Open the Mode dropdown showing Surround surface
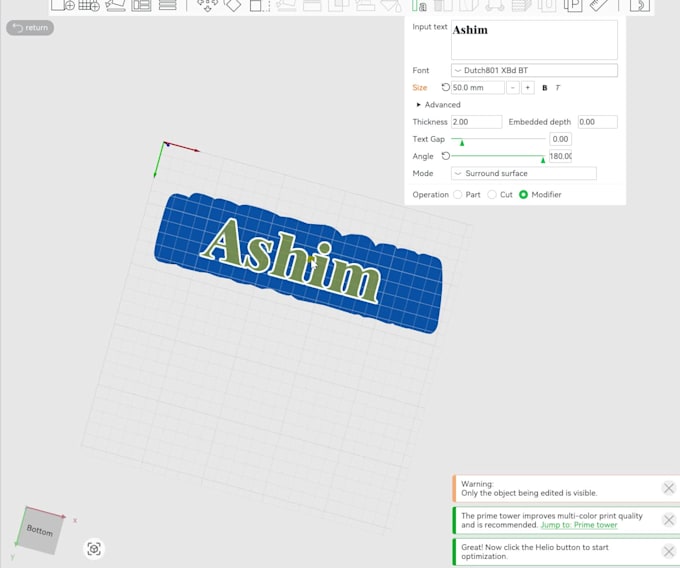 tap(524, 173)
